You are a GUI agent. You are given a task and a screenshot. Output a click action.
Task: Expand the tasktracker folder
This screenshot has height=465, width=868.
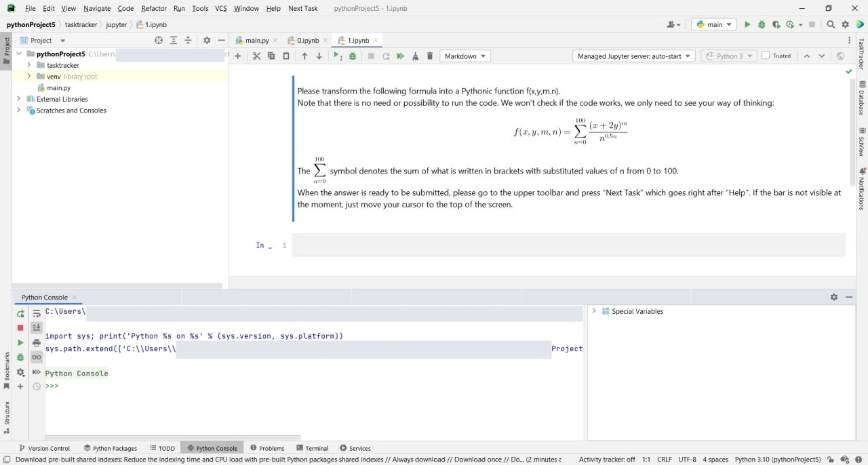(x=29, y=65)
